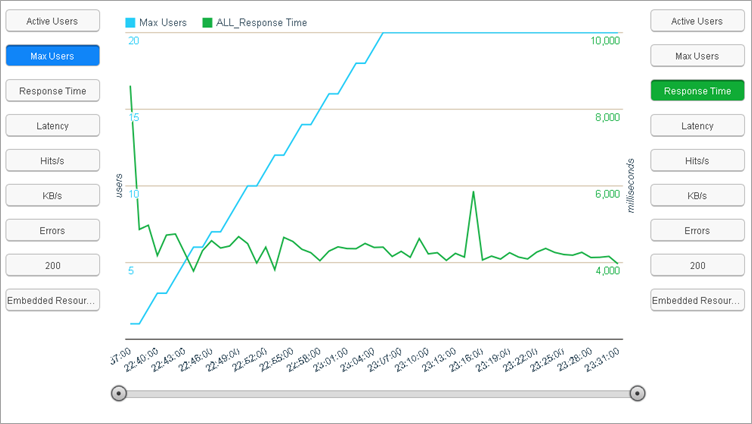
Task: Click blue Max Users legend swatch
Action: [131, 22]
